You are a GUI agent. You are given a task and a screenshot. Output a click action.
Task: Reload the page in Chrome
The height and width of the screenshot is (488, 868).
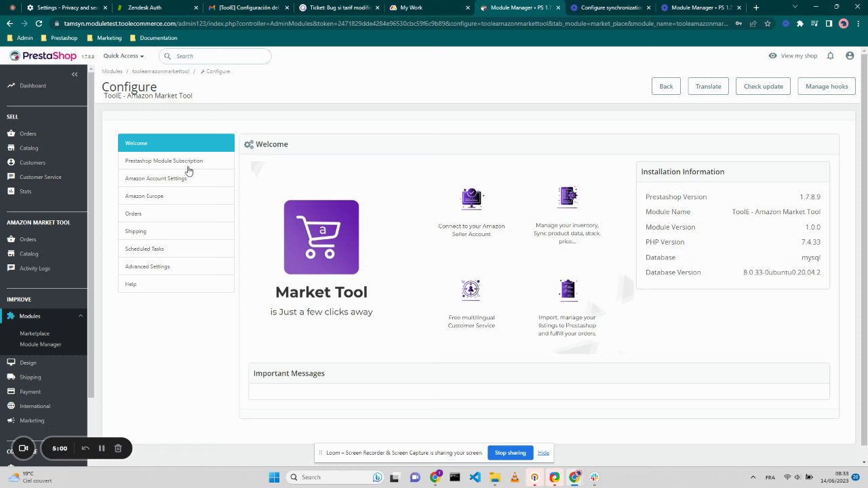click(x=39, y=23)
